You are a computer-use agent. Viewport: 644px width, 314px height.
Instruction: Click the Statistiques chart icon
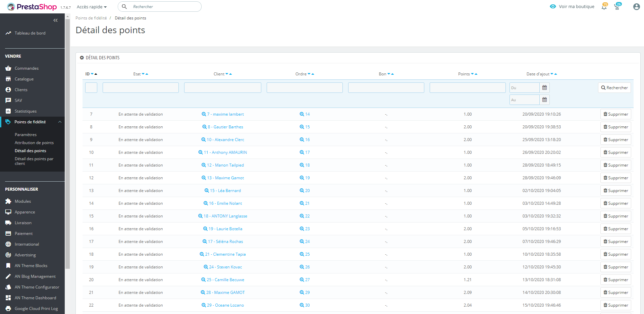tap(8, 111)
